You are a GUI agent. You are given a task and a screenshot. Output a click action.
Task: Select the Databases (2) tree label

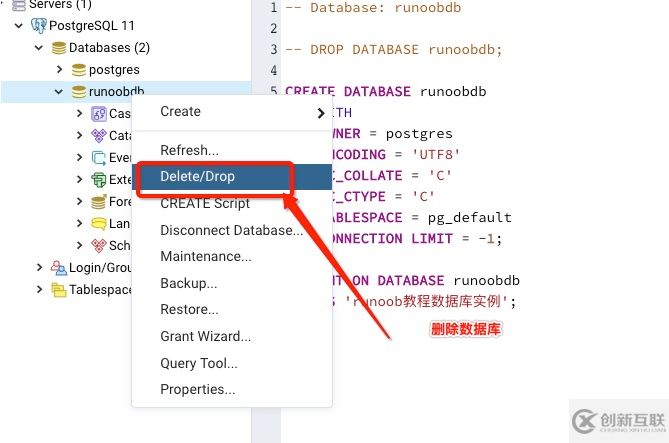tap(109, 48)
